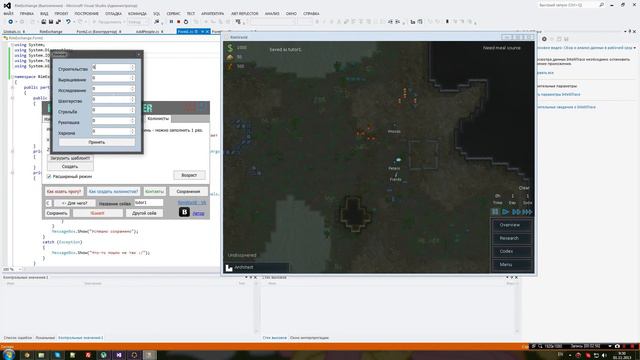640x360 pixels.
Task: Open the СПРАВКА menu
Action: click(311, 13)
